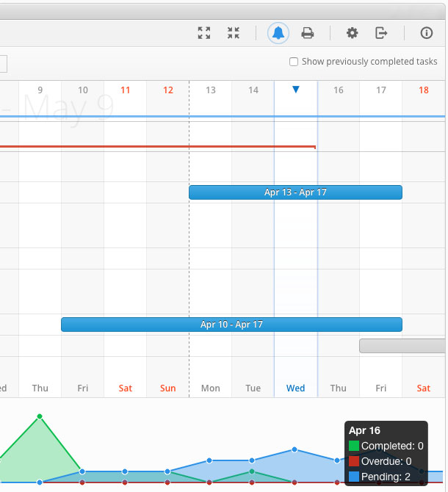448x492 pixels.
Task: Click today's blue triangle marker
Action: pyautogui.click(x=295, y=90)
